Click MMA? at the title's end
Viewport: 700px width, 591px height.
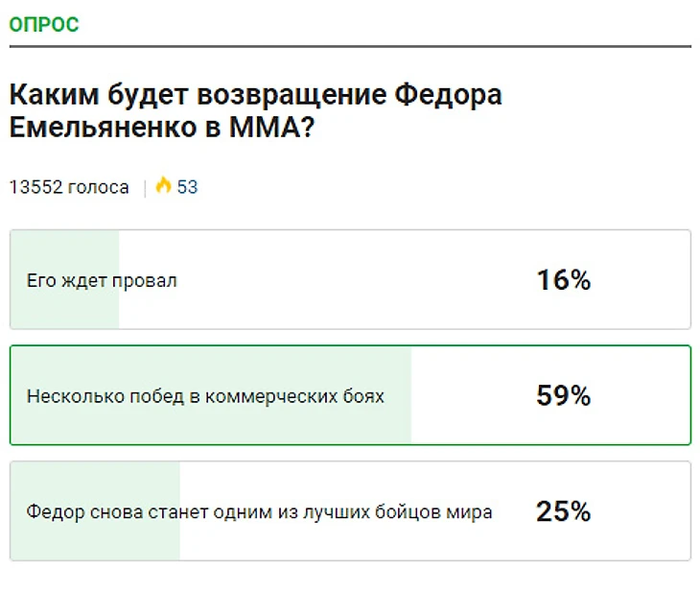pyautogui.click(x=272, y=128)
